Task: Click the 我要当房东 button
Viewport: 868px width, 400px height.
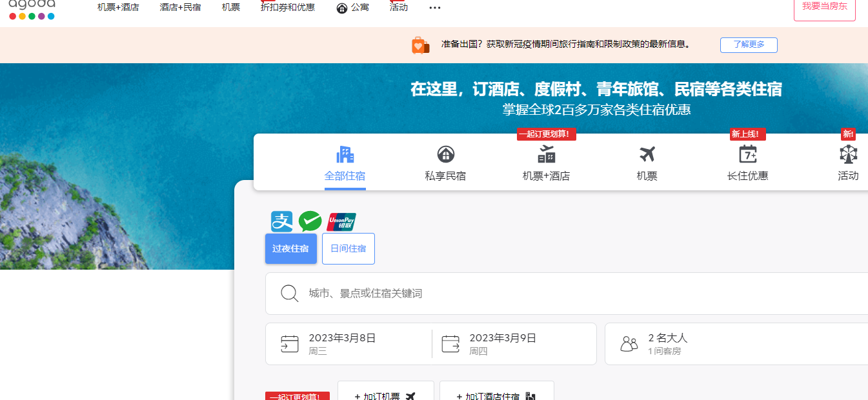Action: [x=824, y=8]
